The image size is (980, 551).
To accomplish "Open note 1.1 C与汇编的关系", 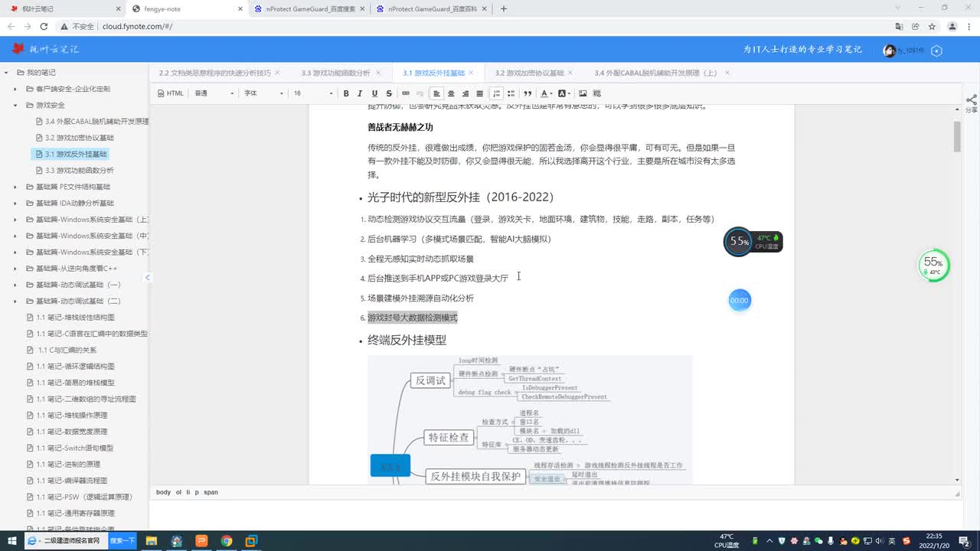I will point(63,350).
